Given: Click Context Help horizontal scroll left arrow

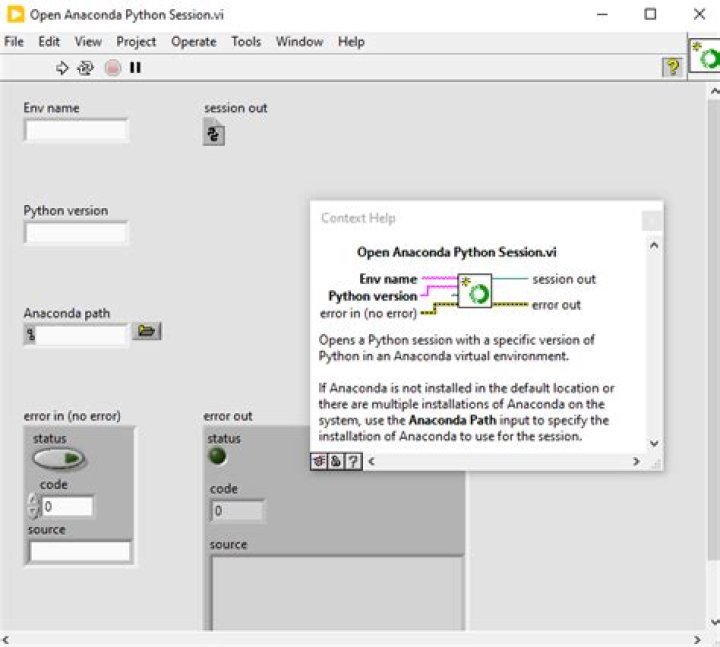Looking at the screenshot, I should [371, 461].
